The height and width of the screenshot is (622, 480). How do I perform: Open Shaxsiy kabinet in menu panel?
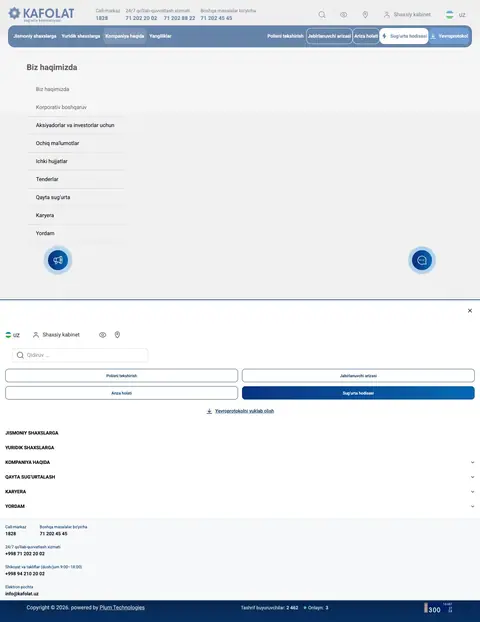(x=56, y=335)
